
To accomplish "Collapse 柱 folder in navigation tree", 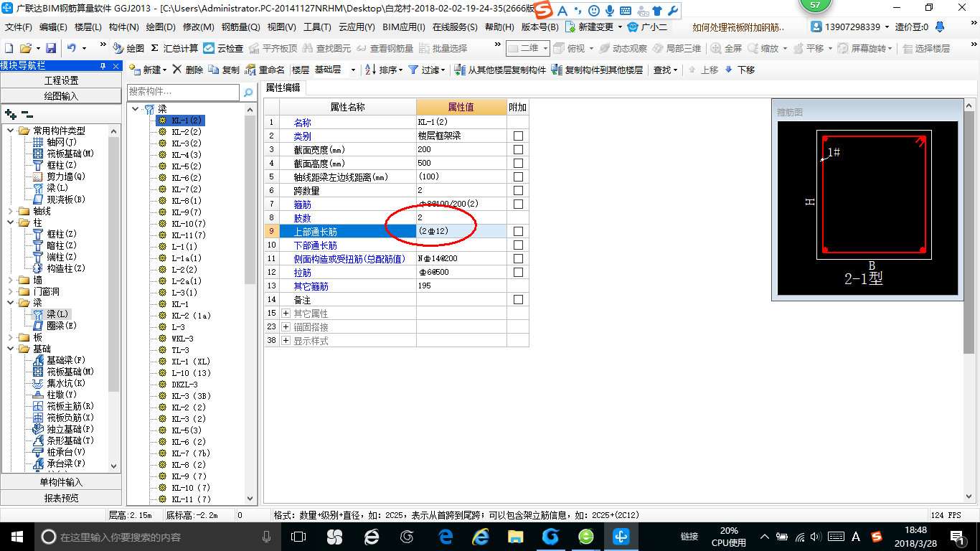I will coord(10,222).
